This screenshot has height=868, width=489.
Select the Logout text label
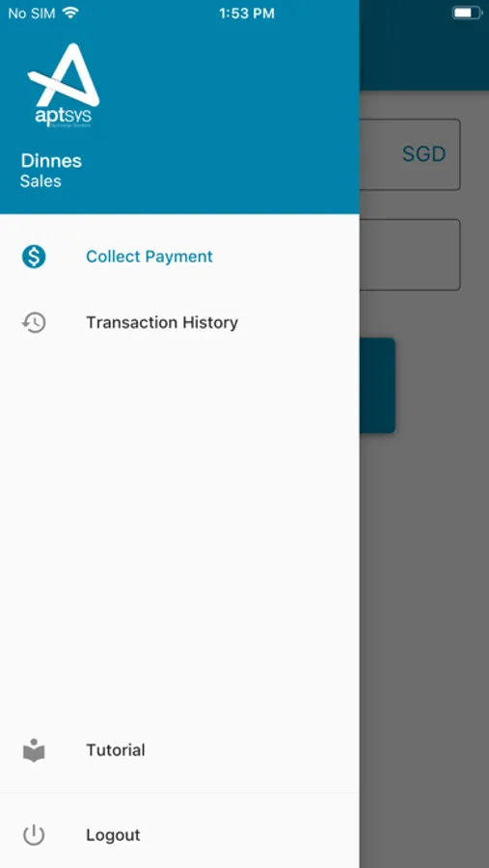coord(113,835)
